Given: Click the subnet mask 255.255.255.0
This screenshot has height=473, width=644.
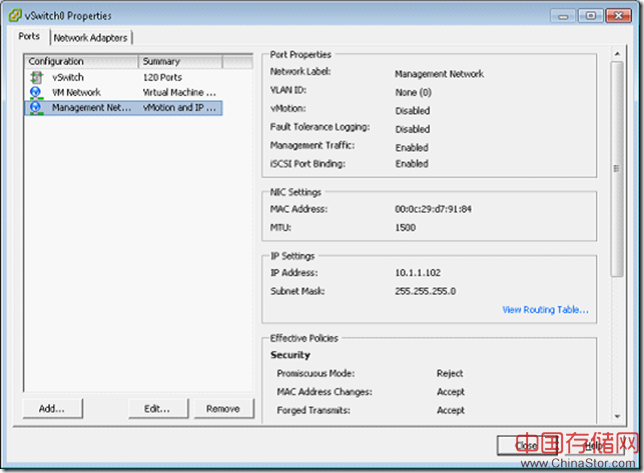Looking at the screenshot, I should point(425,291).
